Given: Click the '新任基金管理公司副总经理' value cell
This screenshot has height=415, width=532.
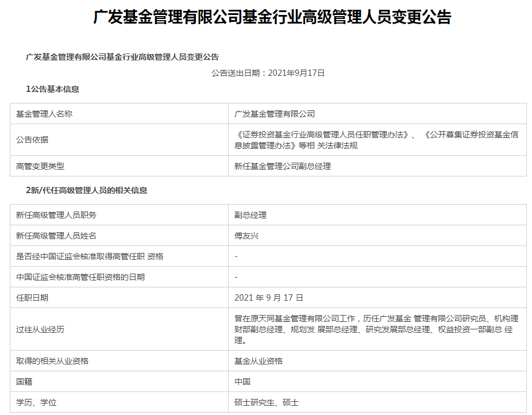Looking at the screenshot, I should [283, 166].
